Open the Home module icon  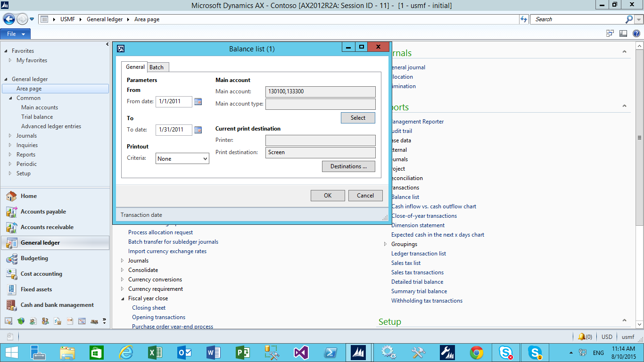(12, 196)
